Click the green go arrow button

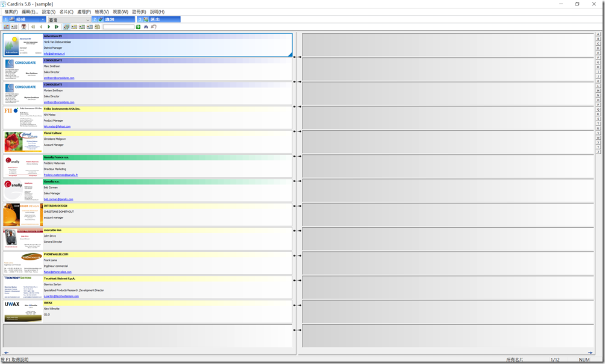click(138, 27)
